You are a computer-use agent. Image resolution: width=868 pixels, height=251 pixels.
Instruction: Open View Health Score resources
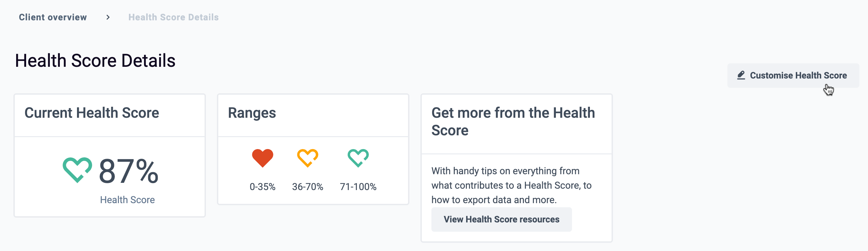502,219
